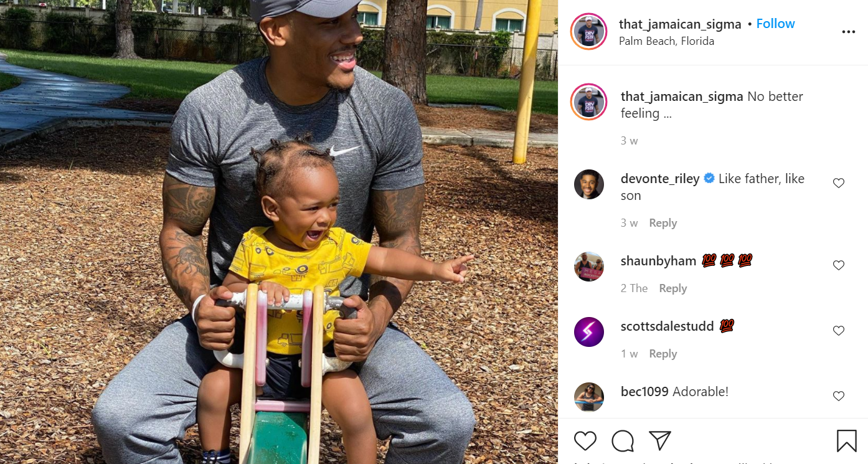Open the comment speech bubble icon
The height and width of the screenshot is (464, 868).
tap(623, 441)
